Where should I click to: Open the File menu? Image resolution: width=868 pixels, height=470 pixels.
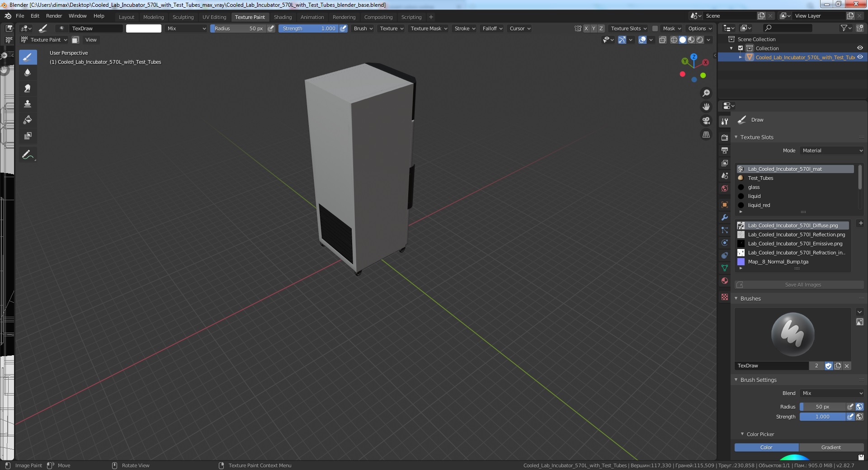[20, 16]
